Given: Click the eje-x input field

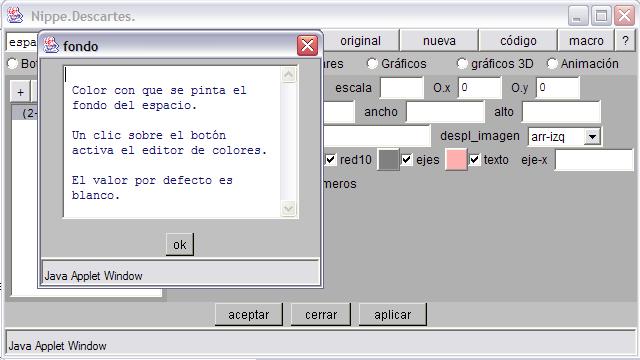Looking at the screenshot, I should [594, 160].
